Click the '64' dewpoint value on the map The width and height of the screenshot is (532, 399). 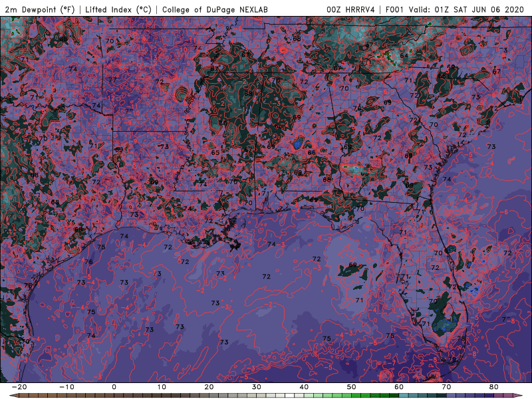pos(404,56)
